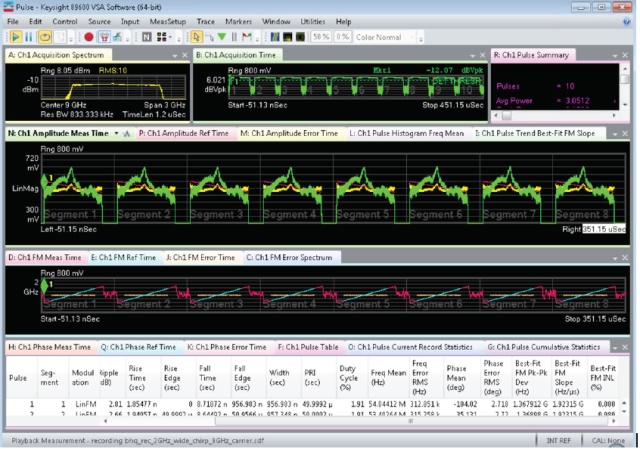
Task: Open the MeasSetup menu
Action: [x=168, y=22]
